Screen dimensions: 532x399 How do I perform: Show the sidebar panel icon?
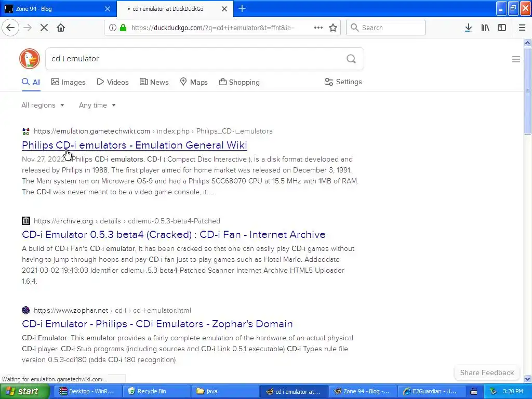[502, 28]
